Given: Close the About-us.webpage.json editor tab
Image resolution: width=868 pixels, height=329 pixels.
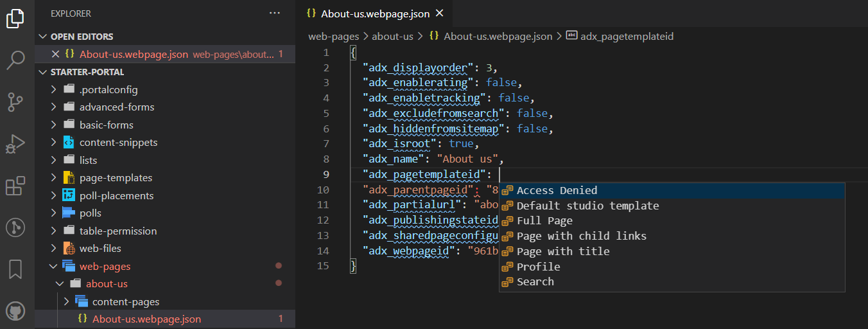Looking at the screenshot, I should [440, 13].
